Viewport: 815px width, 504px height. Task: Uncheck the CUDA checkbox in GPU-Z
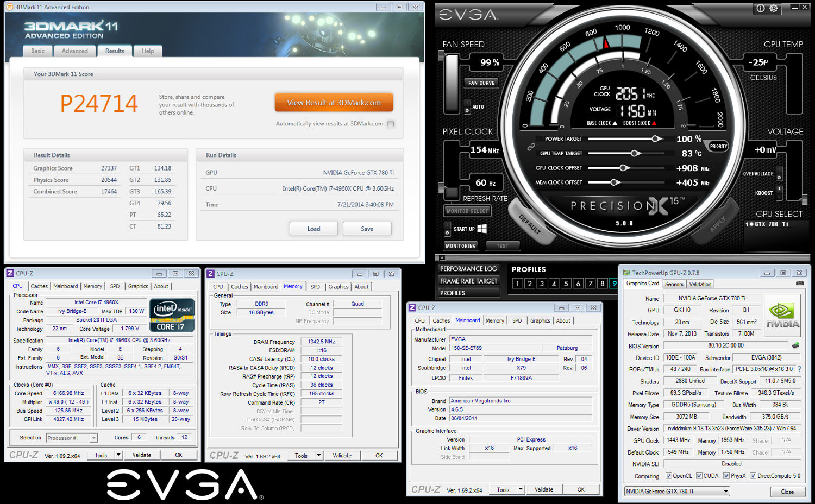coord(699,476)
